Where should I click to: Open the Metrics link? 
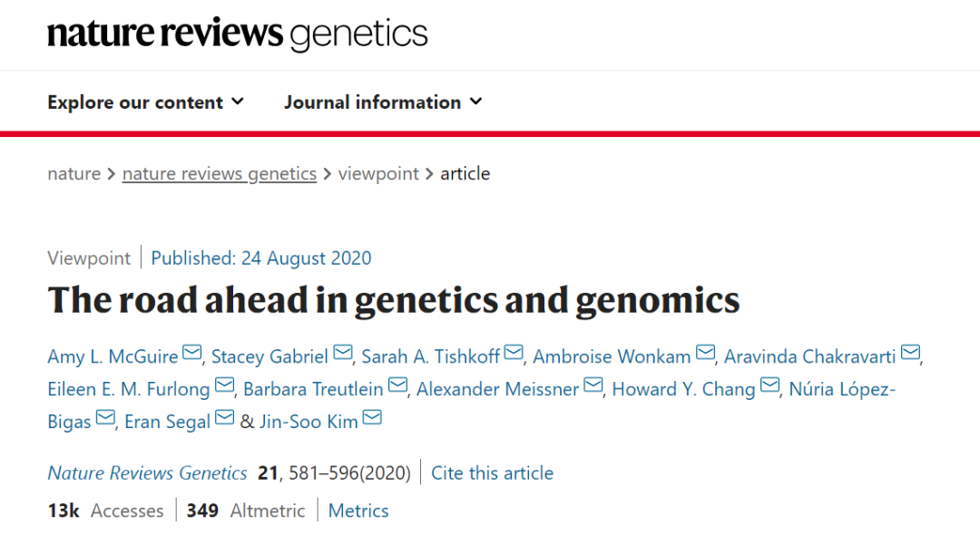click(358, 511)
